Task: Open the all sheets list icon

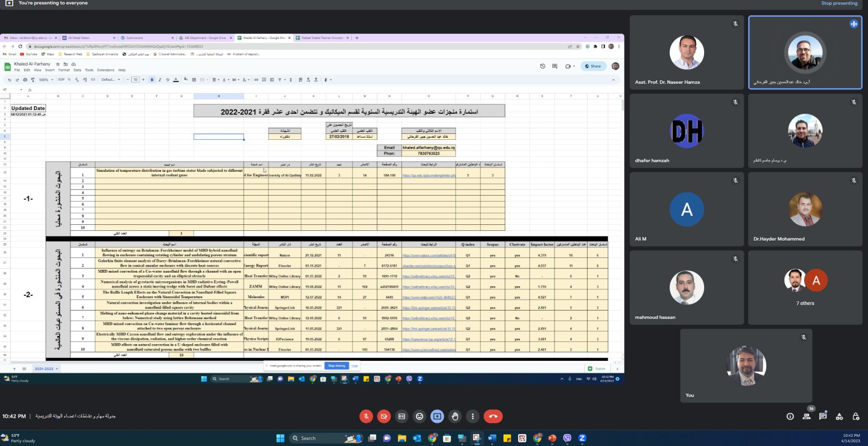Action: tap(24, 369)
